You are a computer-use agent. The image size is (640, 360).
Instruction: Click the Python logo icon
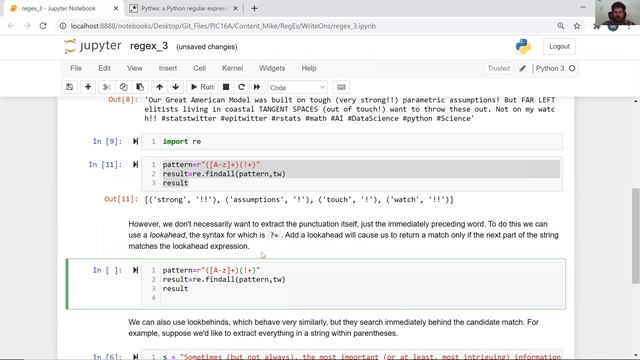point(523,46)
